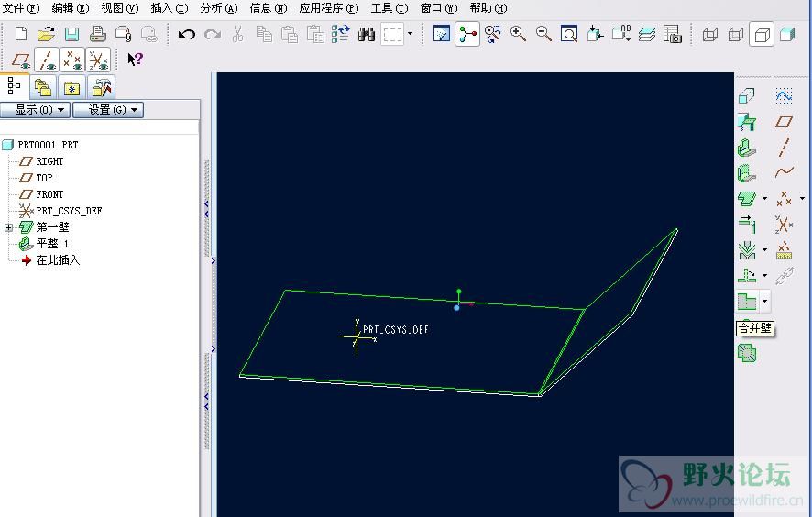Select the bend tool icon
Image resolution: width=812 pixels, height=517 pixels.
click(x=747, y=250)
